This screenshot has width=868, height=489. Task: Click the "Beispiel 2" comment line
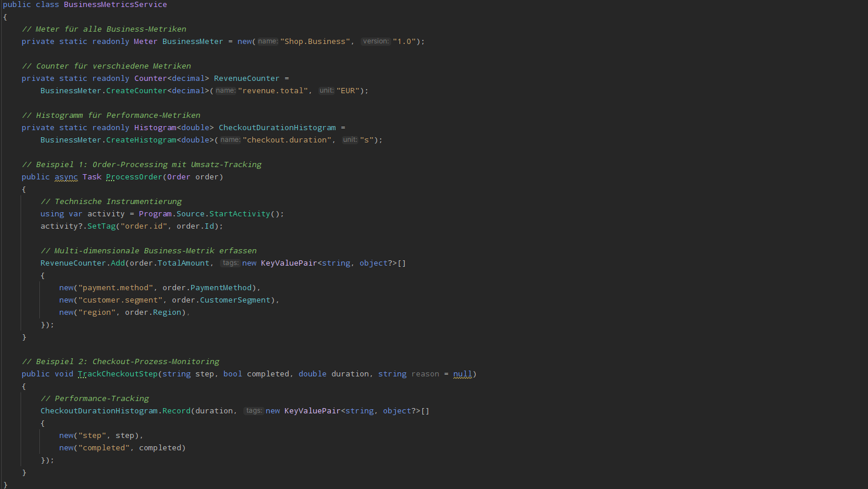120,362
